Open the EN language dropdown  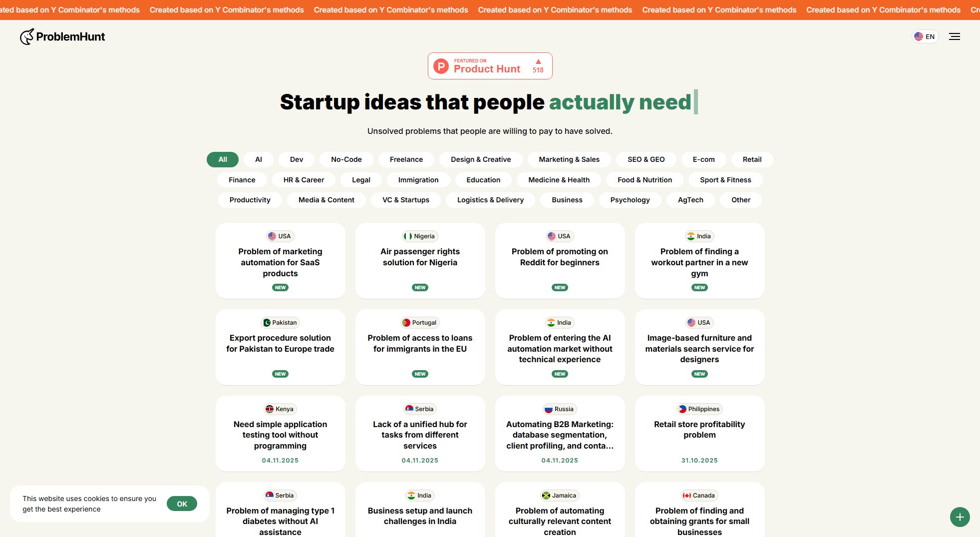tap(925, 36)
